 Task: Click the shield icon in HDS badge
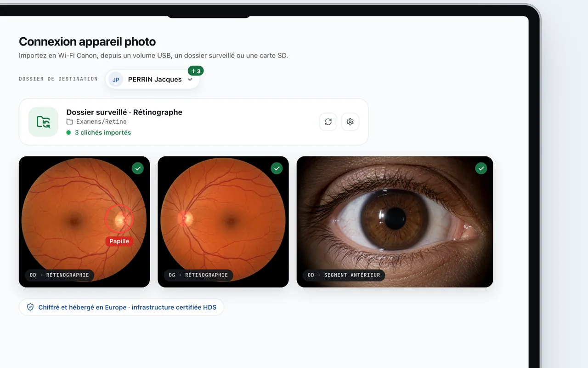tap(30, 307)
